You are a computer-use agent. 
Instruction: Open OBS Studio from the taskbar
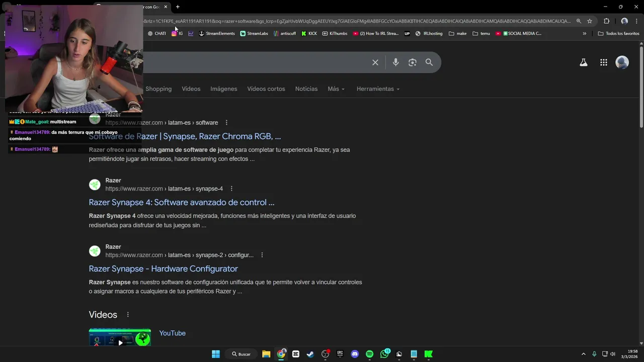(x=325, y=354)
